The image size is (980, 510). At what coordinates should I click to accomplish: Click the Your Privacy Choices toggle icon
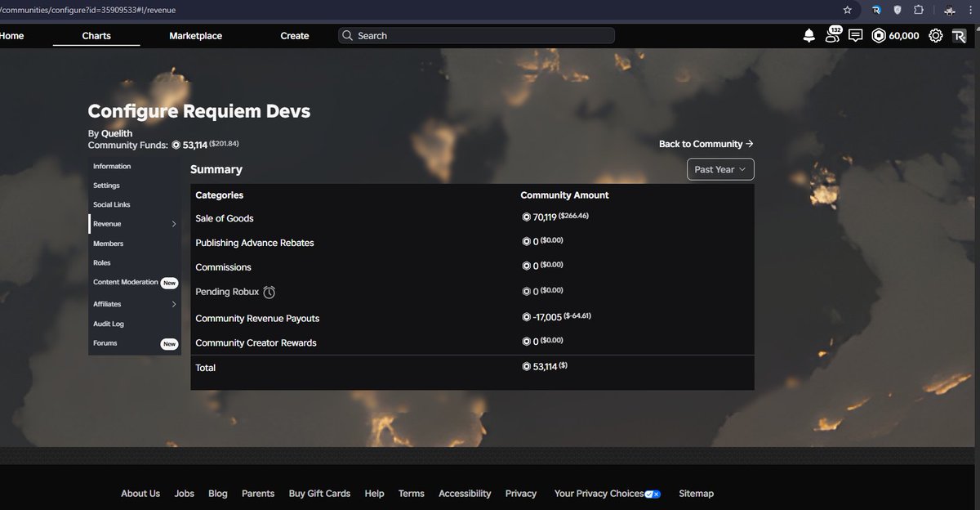pos(653,494)
